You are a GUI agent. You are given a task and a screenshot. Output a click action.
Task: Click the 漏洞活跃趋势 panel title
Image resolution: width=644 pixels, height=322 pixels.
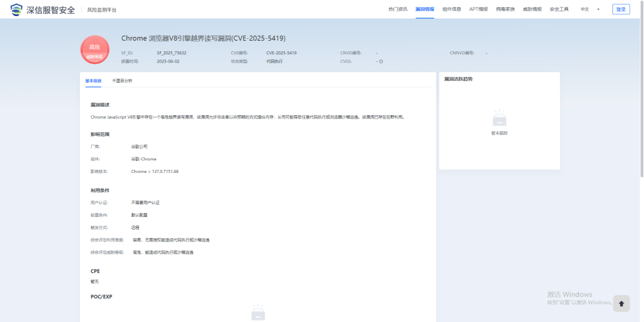(459, 79)
